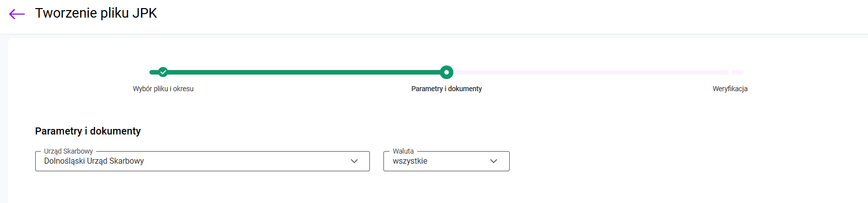This screenshot has height=203, width=868.
Task: Click the chevron in Urząd Skarbowy field
Action: coord(354,161)
